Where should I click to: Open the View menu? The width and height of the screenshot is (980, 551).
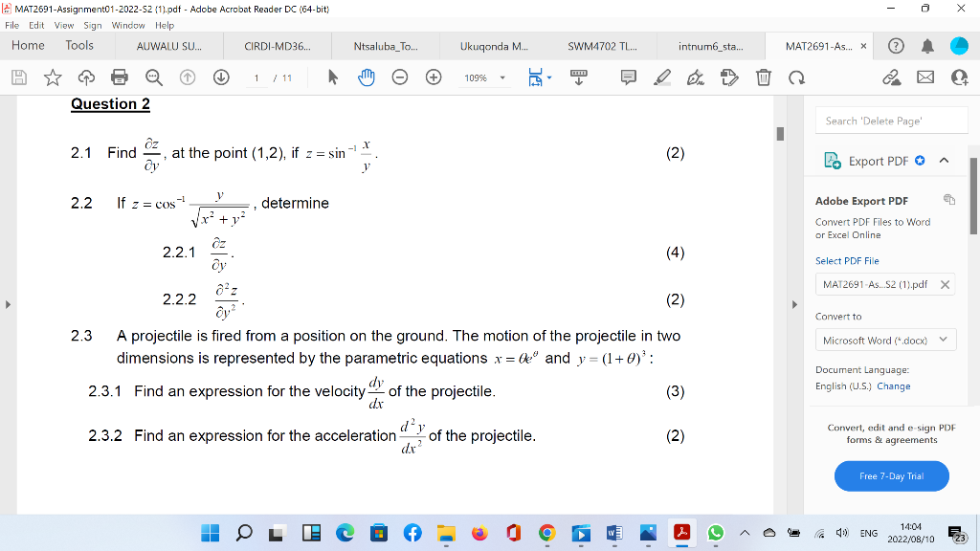point(64,25)
